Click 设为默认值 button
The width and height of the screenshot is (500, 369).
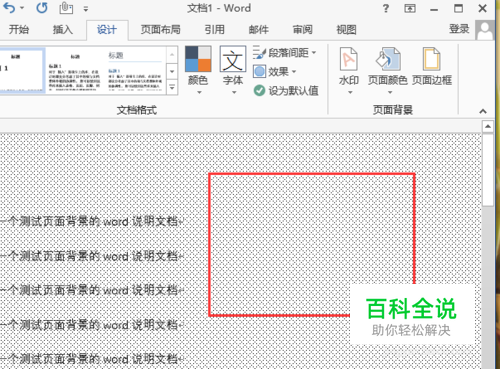click(286, 90)
